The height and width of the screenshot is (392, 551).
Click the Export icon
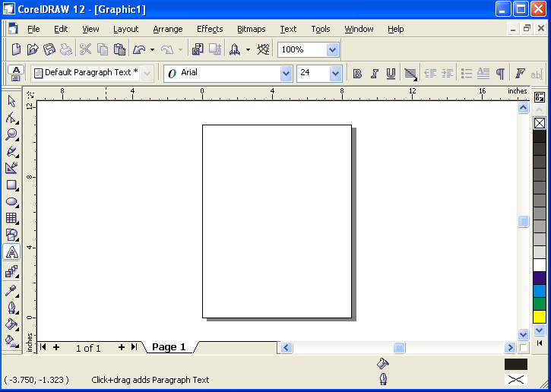(215, 49)
